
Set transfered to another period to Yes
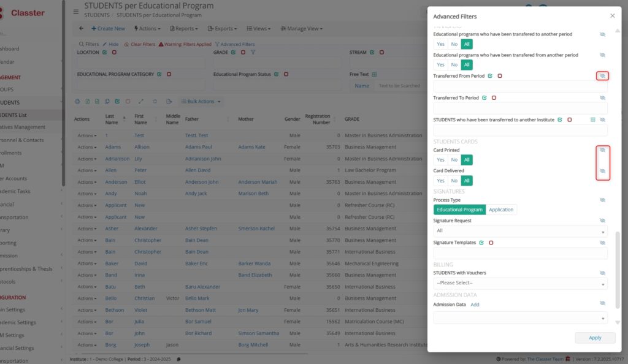440,44
